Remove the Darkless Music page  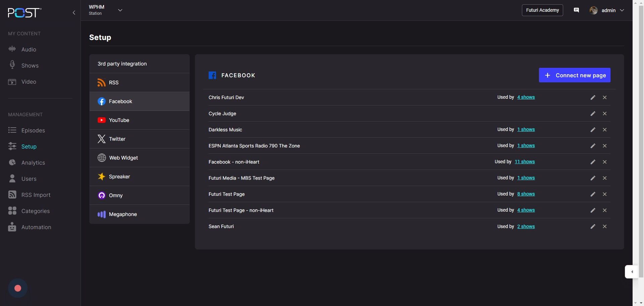(605, 130)
